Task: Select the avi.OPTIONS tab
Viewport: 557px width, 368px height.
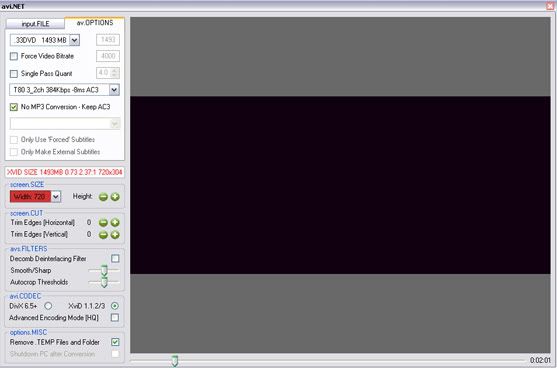Action: click(95, 23)
